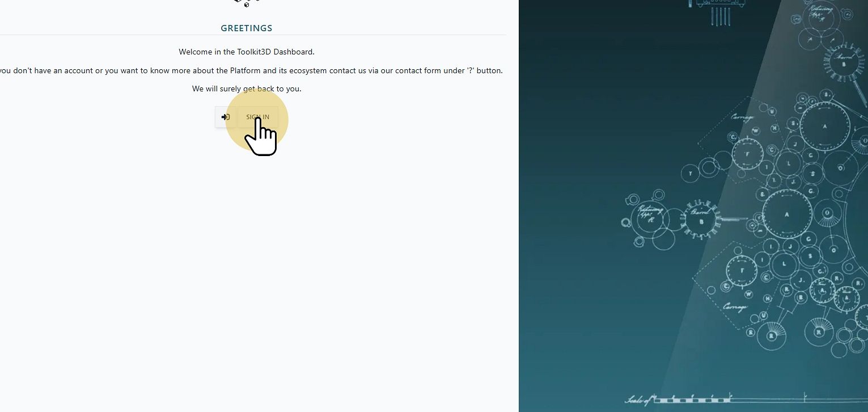Click the SIGN IN button
The height and width of the screenshot is (412, 868).
coord(258,117)
